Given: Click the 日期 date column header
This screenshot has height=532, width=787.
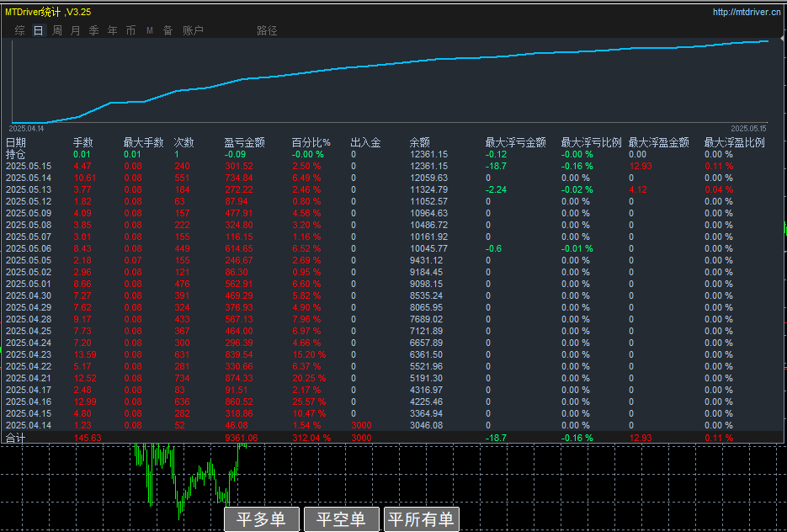Looking at the screenshot, I should pyautogui.click(x=16, y=142).
